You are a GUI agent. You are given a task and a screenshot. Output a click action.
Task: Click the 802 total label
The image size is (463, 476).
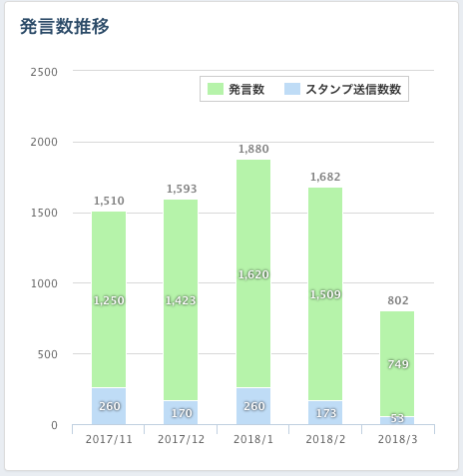tap(398, 300)
